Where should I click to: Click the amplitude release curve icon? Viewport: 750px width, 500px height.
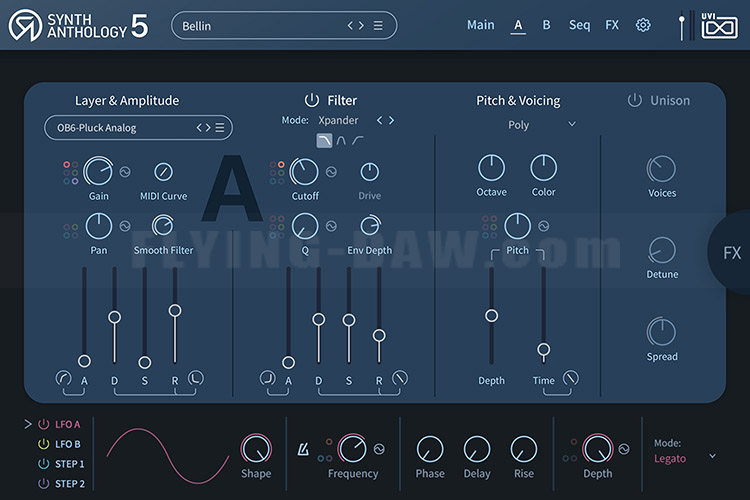pos(195,378)
